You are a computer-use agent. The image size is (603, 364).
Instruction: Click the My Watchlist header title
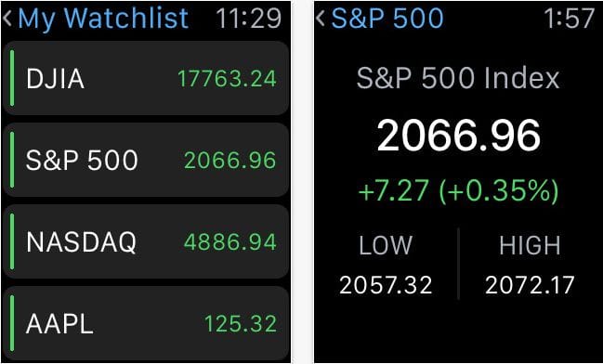tap(103, 19)
